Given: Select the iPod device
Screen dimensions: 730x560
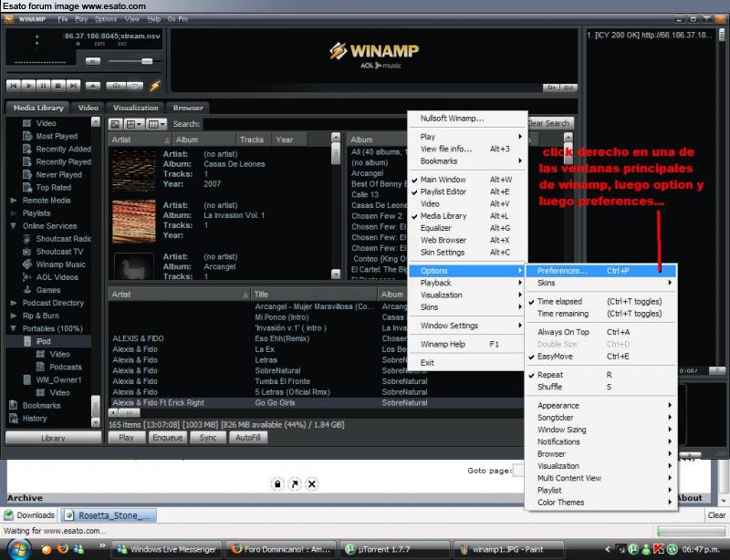Looking at the screenshot, I should click(43, 341).
